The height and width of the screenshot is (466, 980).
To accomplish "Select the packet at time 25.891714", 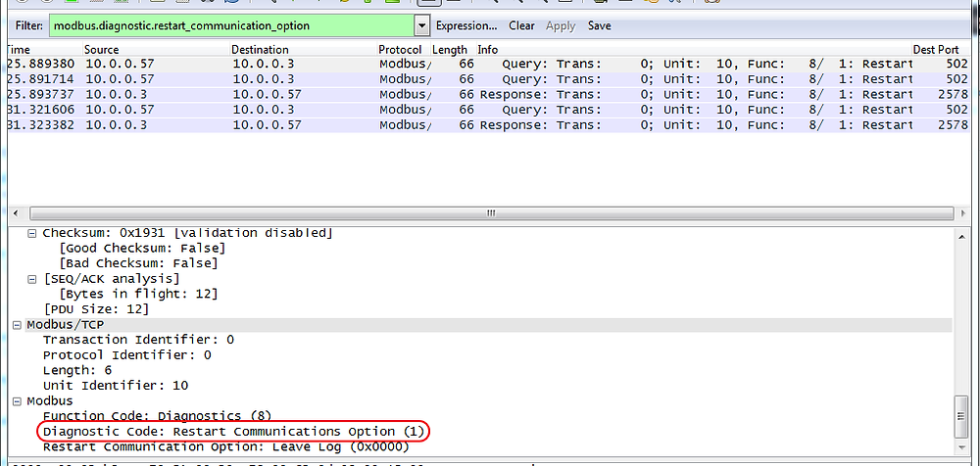I will coord(487,79).
